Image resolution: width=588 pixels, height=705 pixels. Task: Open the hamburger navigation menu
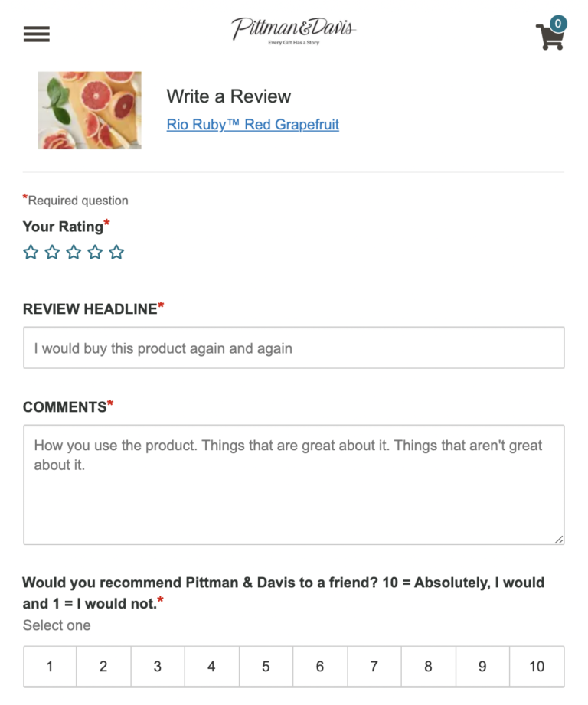[x=36, y=34]
